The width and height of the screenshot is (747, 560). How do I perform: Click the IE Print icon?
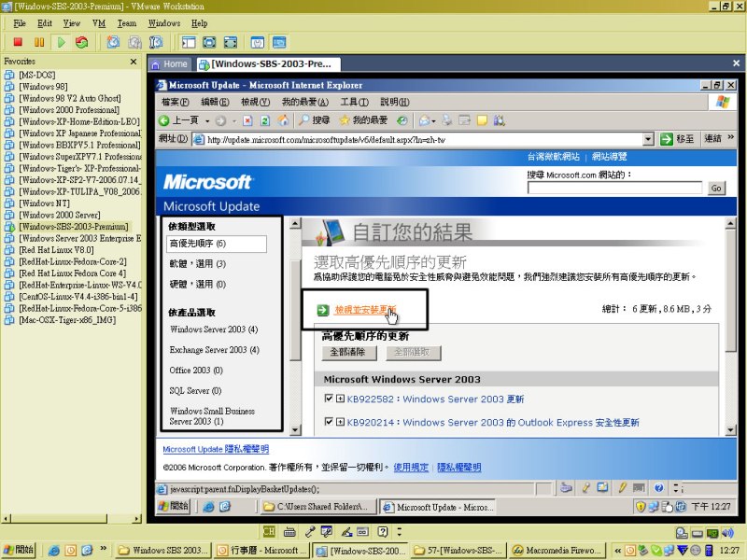click(x=446, y=120)
